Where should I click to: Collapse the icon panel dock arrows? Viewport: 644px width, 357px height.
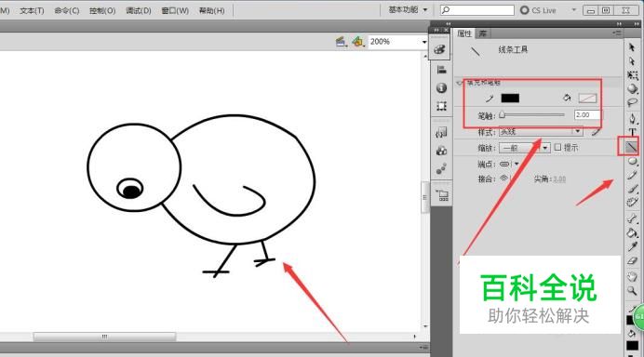click(x=436, y=30)
